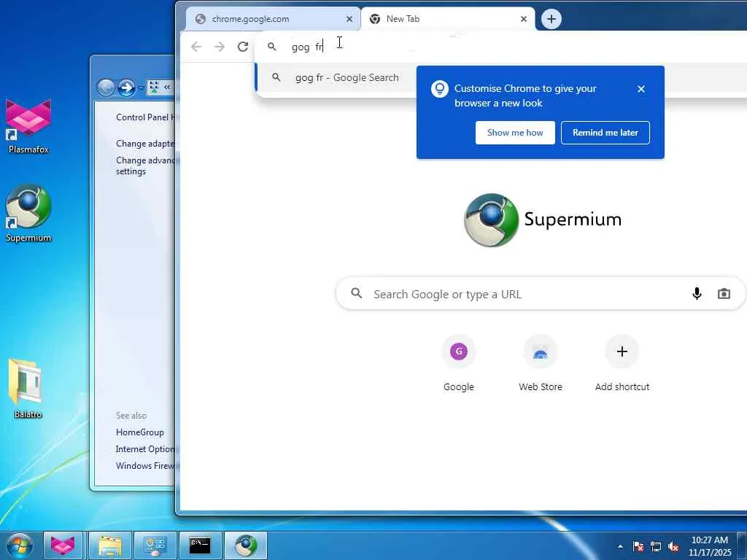Open Internet Options link
The image size is (747, 560).
click(x=145, y=449)
